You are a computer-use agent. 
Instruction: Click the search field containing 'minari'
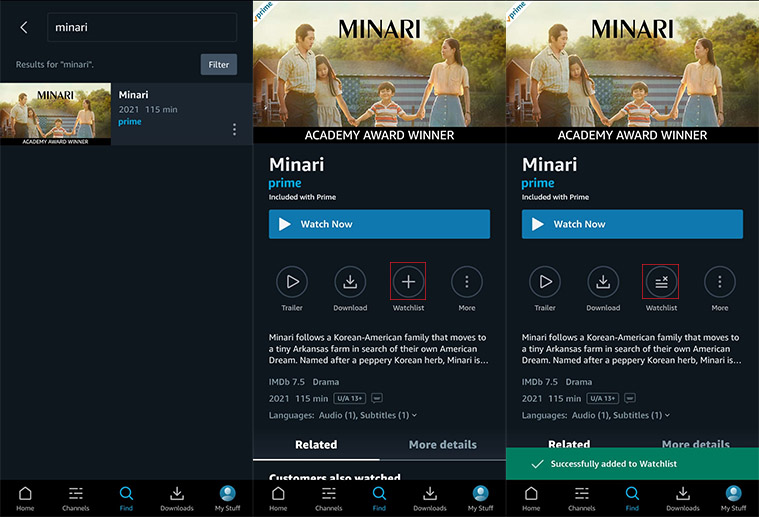[x=142, y=27]
